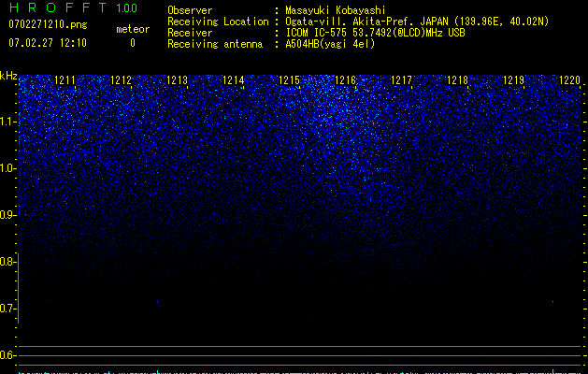Click the 1219 time marker
Image resolution: width=588 pixels, height=374 pixels.
click(514, 80)
